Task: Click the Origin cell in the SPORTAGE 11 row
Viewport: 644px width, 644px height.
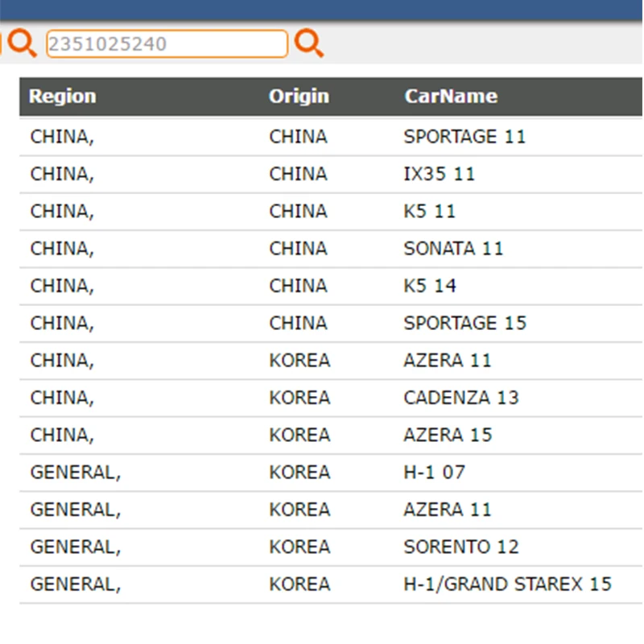Action: (298, 137)
